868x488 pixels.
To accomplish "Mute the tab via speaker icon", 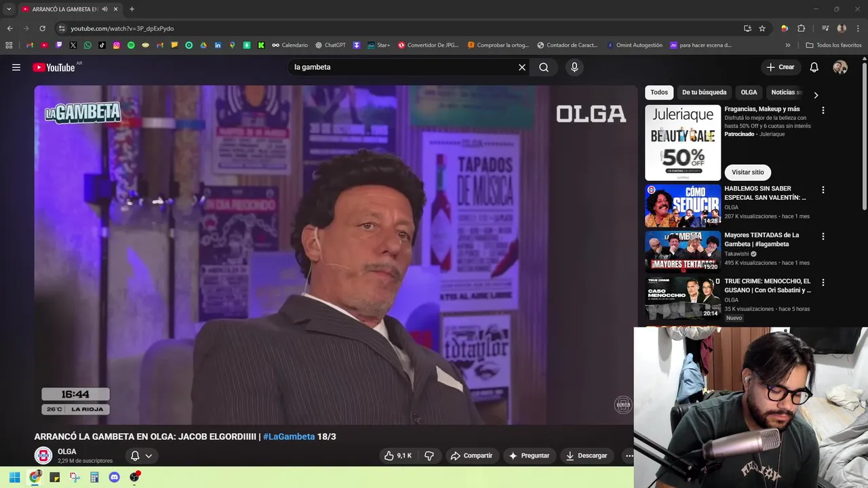I will coord(104,9).
